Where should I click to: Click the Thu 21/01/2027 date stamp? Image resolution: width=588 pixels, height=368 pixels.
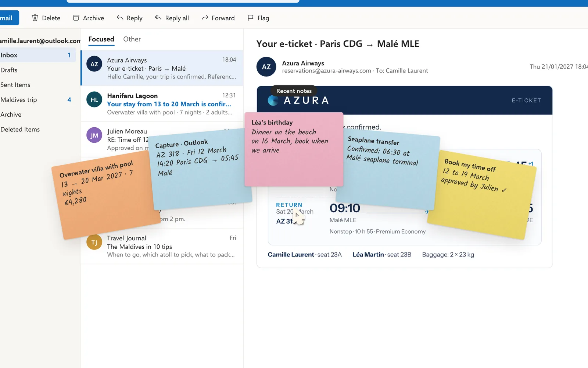[x=559, y=67]
